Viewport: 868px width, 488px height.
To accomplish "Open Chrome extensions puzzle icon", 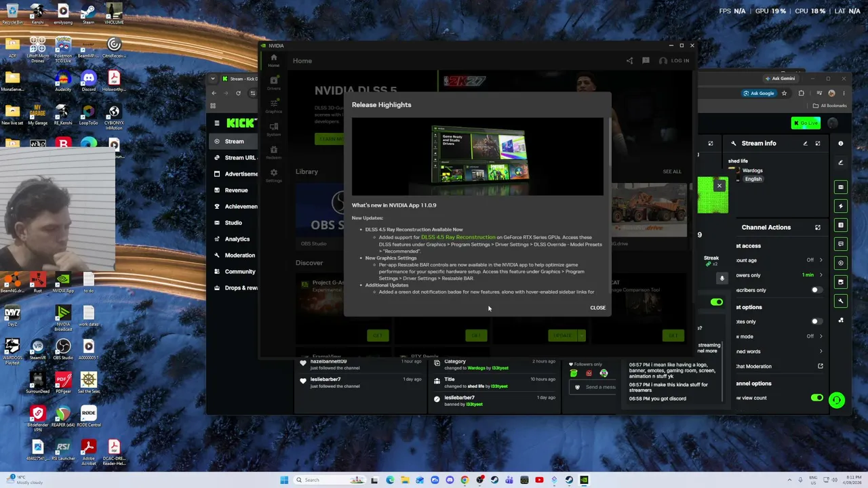I will coord(801,93).
